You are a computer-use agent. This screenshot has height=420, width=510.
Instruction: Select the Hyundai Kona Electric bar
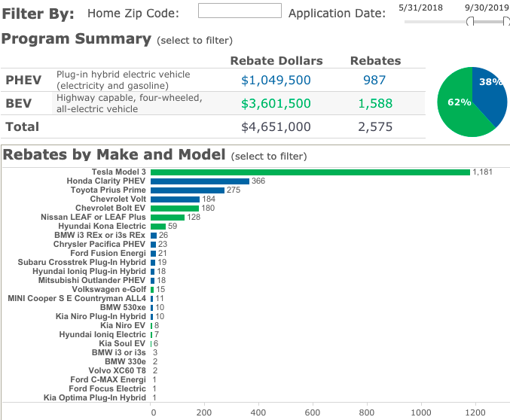(158, 227)
